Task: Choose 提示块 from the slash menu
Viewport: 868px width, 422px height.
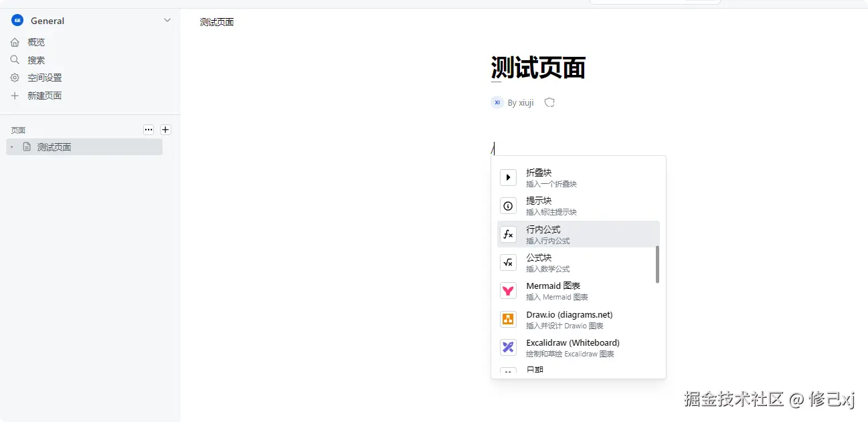Action: [578, 206]
